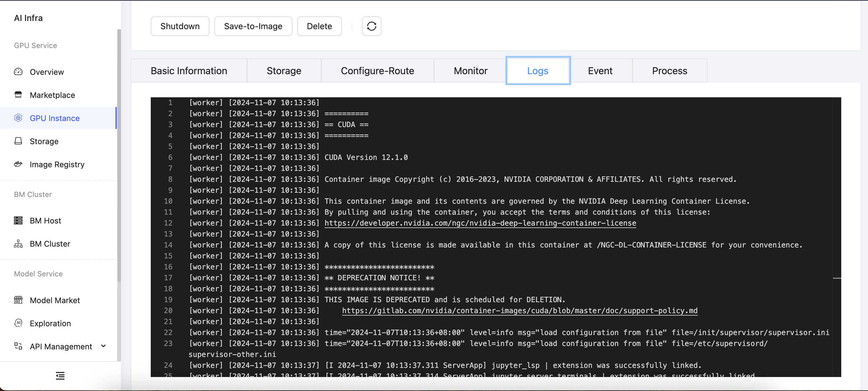
Task: Click line number 10 in log gutter
Action: point(168,201)
